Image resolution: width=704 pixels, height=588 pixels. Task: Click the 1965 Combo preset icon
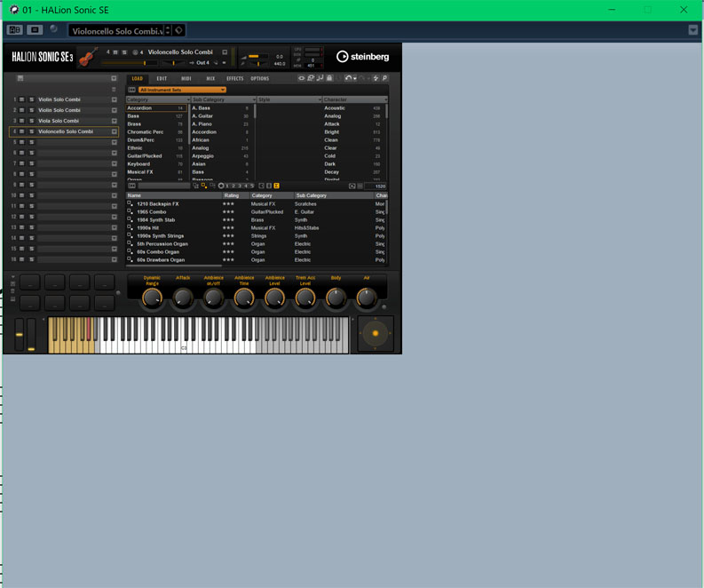pyautogui.click(x=130, y=211)
